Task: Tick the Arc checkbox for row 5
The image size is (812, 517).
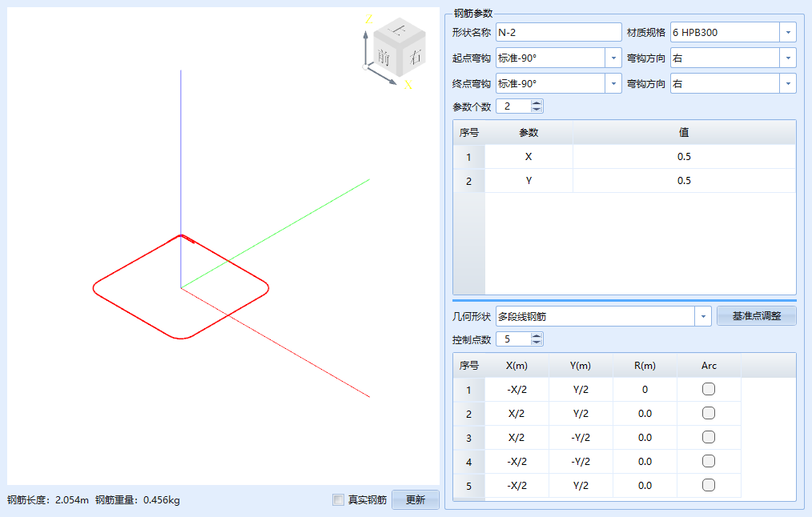Action: tap(709, 485)
